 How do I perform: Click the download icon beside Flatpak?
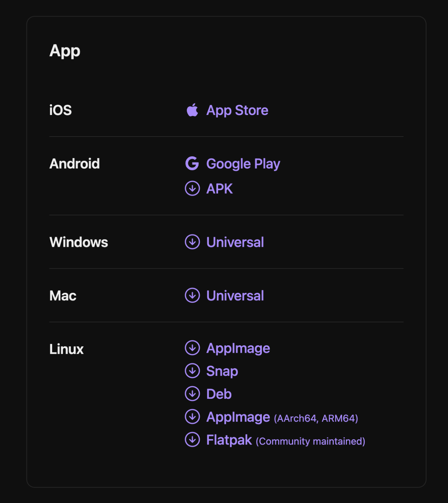(x=192, y=439)
